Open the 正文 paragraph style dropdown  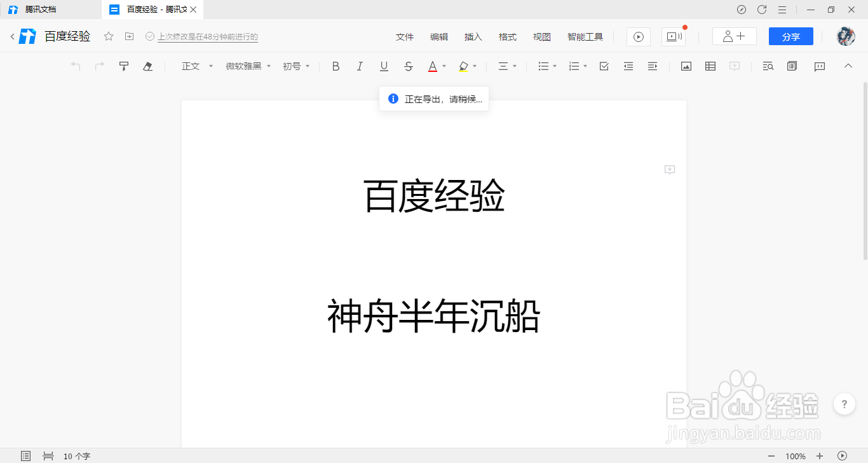pyautogui.click(x=197, y=66)
